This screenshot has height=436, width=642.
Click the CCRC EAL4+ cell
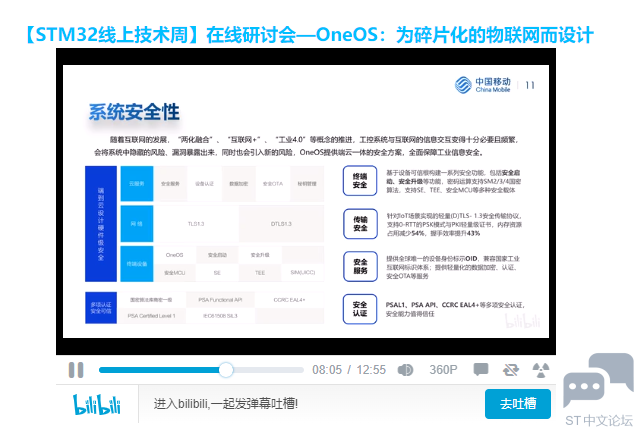(x=289, y=300)
